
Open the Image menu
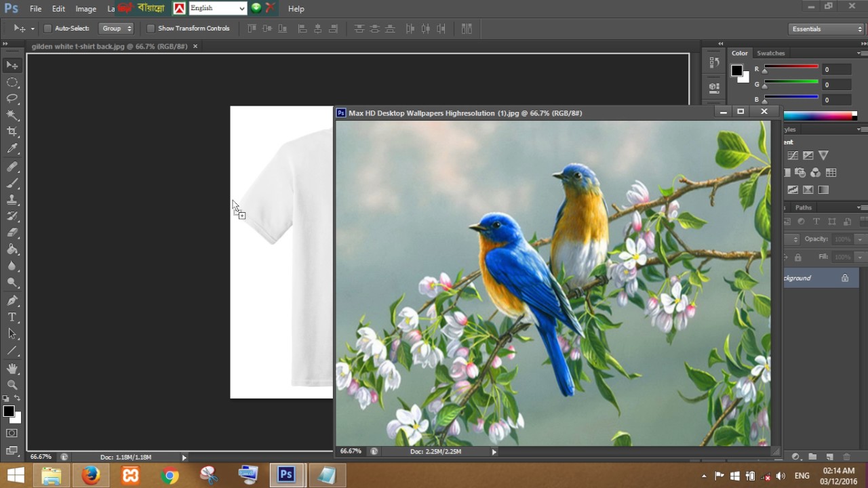(85, 9)
